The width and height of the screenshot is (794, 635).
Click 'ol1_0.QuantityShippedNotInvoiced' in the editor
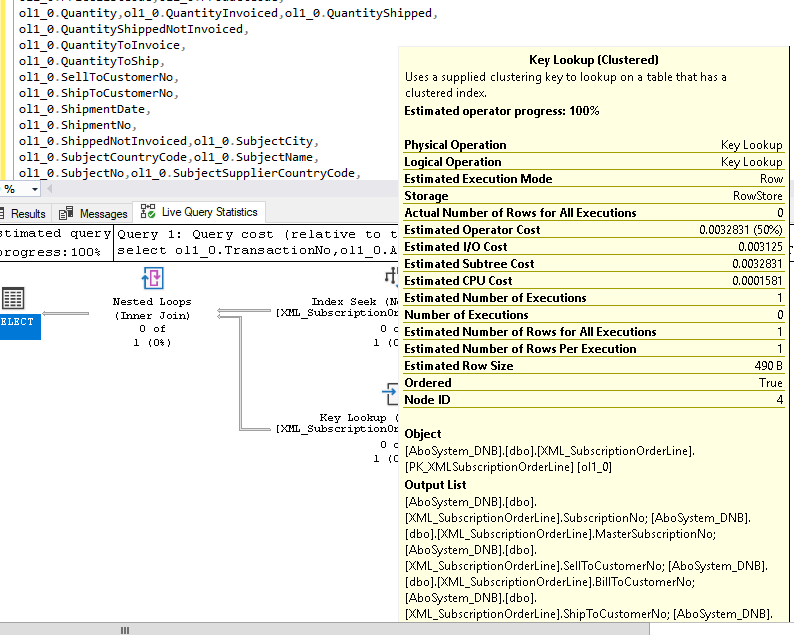(x=131, y=29)
